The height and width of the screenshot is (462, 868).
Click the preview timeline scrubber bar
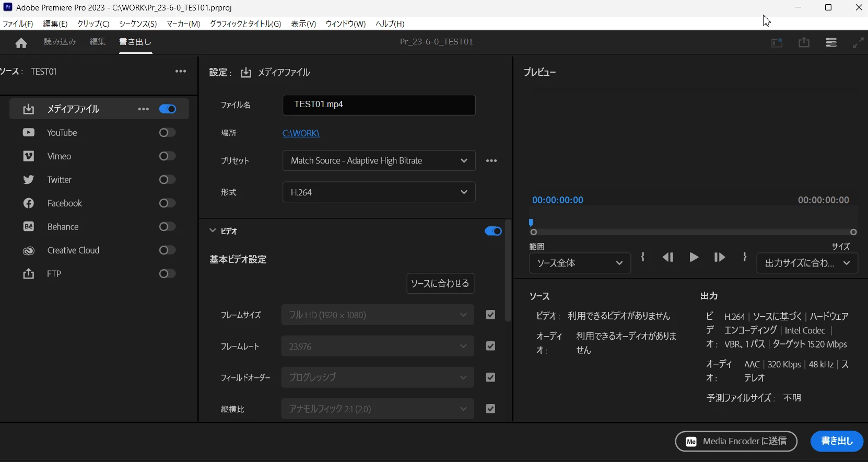[694, 232]
